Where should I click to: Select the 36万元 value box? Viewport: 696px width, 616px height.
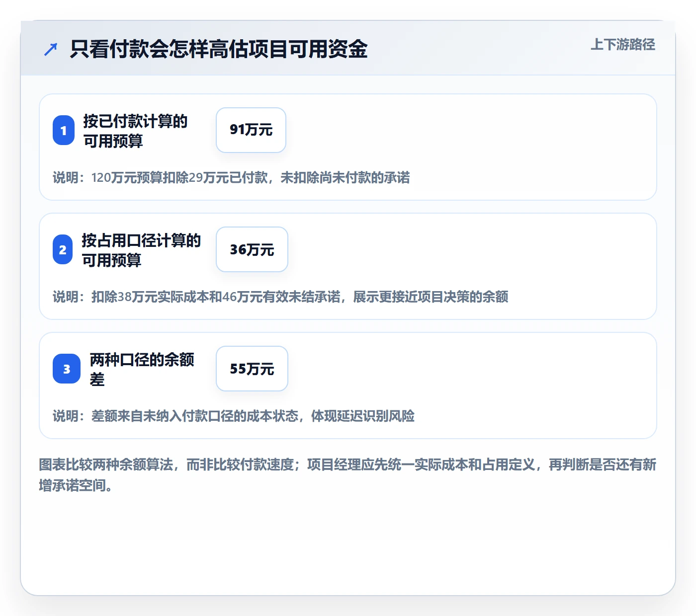[x=252, y=249]
